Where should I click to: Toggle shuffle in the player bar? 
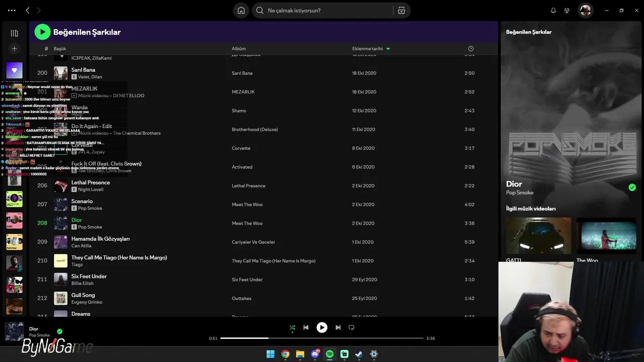coord(292,327)
